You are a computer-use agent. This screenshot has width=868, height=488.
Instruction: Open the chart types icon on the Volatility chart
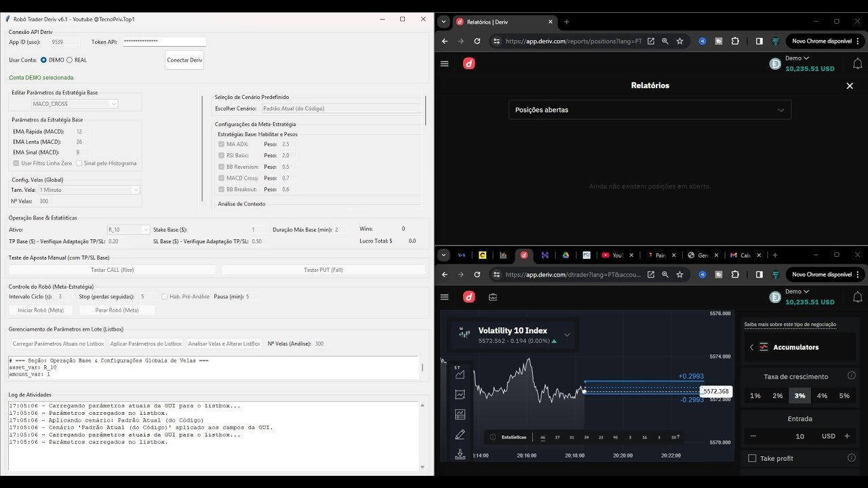point(460,375)
